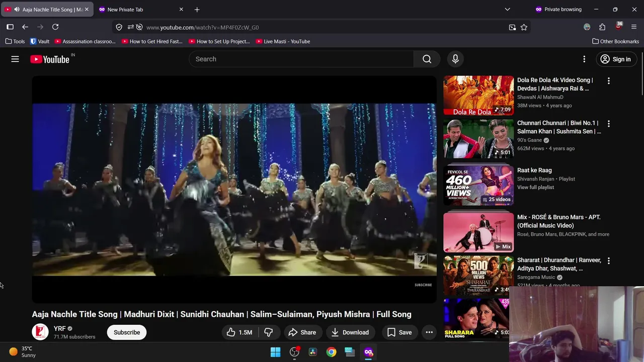The width and height of the screenshot is (644, 362).
Task: Open the YouTube guide hamburger menu
Action: click(x=15, y=59)
